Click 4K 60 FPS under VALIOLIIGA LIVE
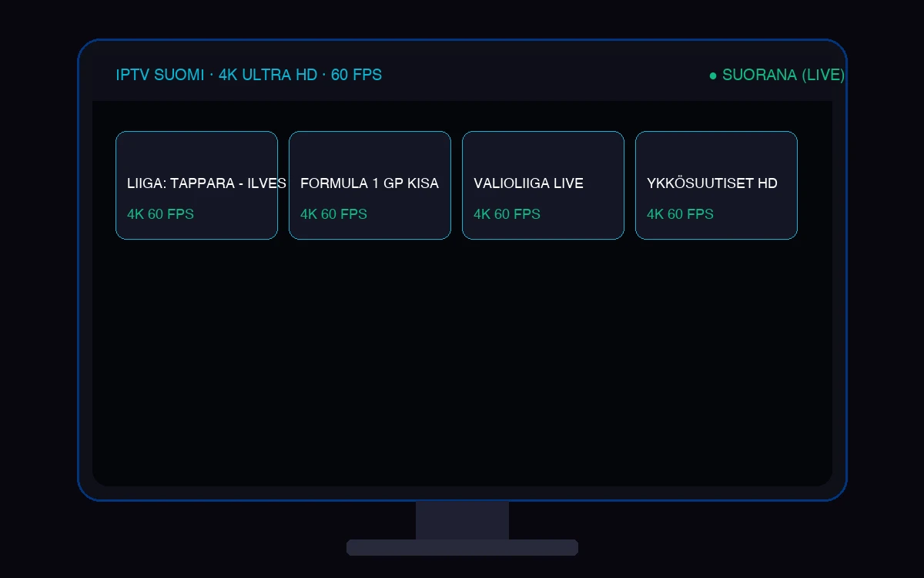The image size is (924, 578). click(507, 214)
